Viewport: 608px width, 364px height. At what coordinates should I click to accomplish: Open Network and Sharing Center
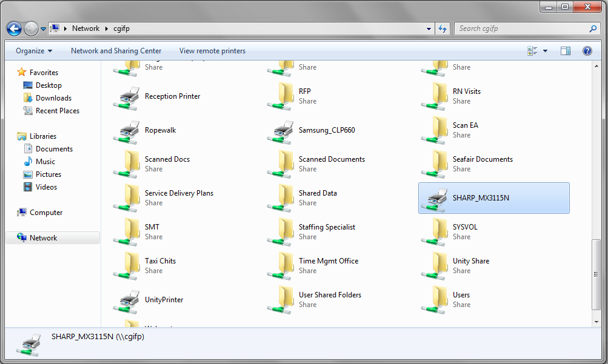point(116,51)
